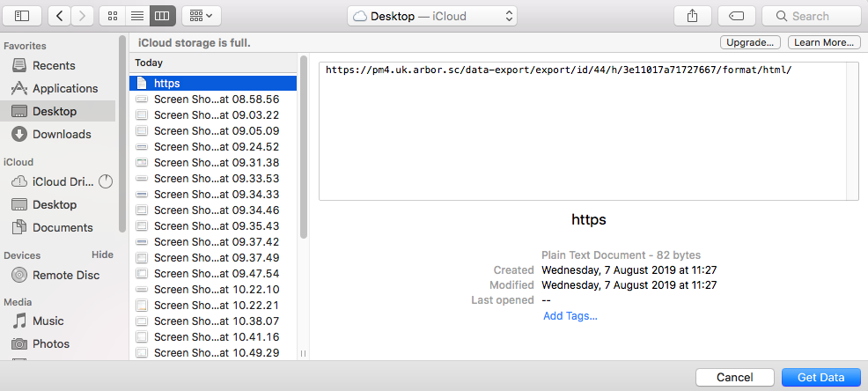
Task: Open the Desktop — iCloud location popup
Action: 432,16
